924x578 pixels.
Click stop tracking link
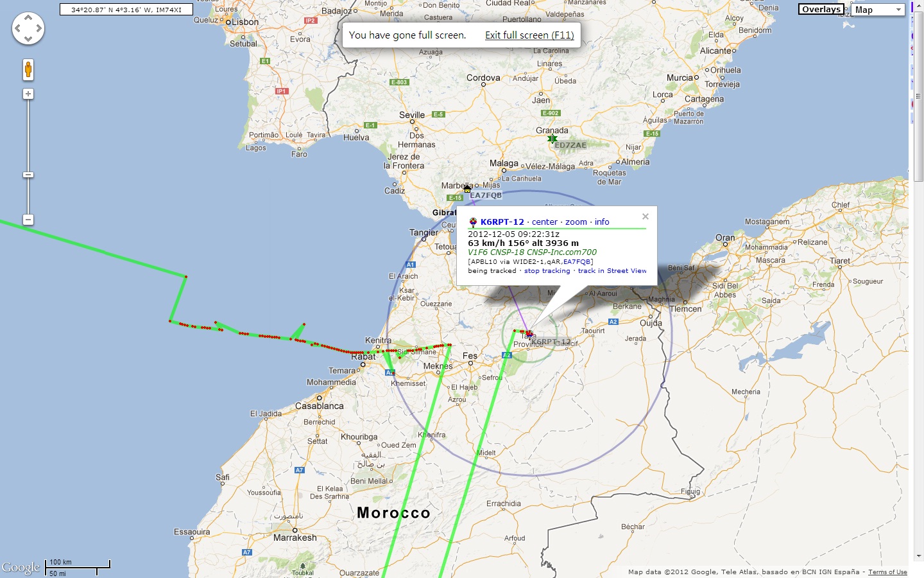coord(547,271)
